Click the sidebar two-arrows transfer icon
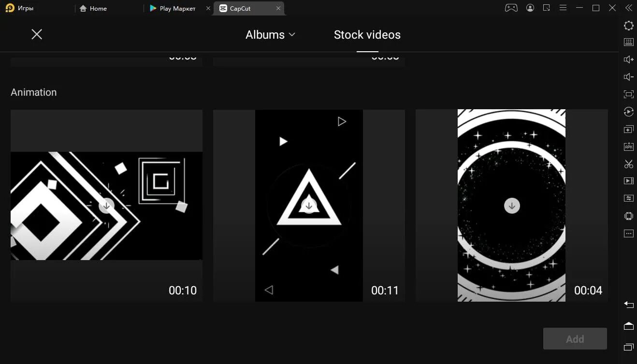Image resolution: width=637 pixels, height=364 pixels. [x=628, y=198]
